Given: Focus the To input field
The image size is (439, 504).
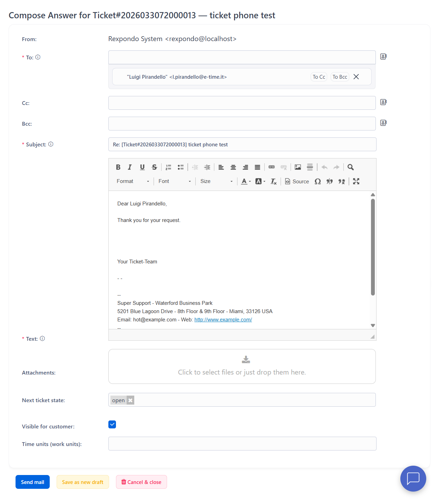Looking at the screenshot, I should 242,57.
